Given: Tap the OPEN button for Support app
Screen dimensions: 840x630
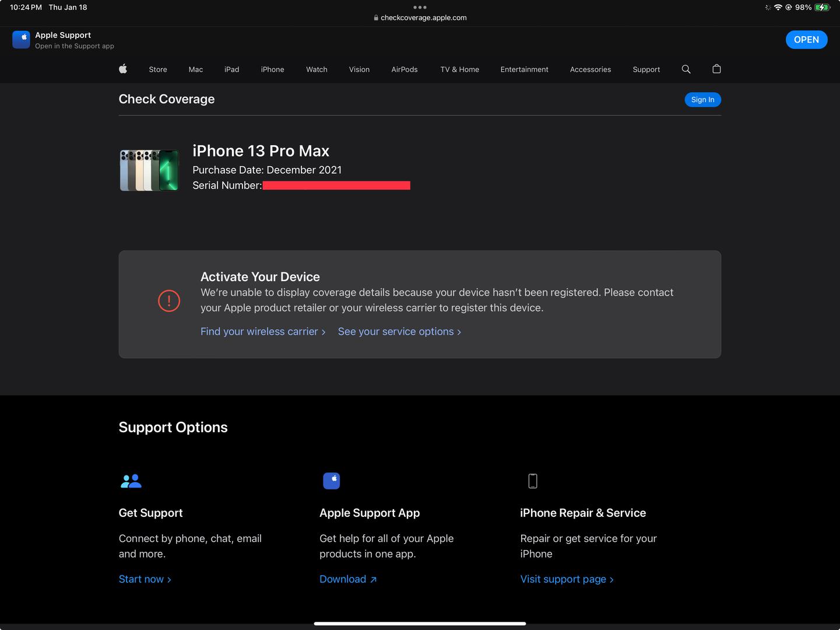Looking at the screenshot, I should pyautogui.click(x=807, y=40).
